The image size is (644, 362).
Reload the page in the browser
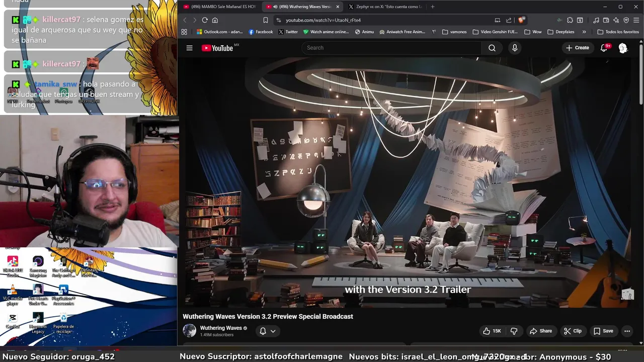pos(205,20)
